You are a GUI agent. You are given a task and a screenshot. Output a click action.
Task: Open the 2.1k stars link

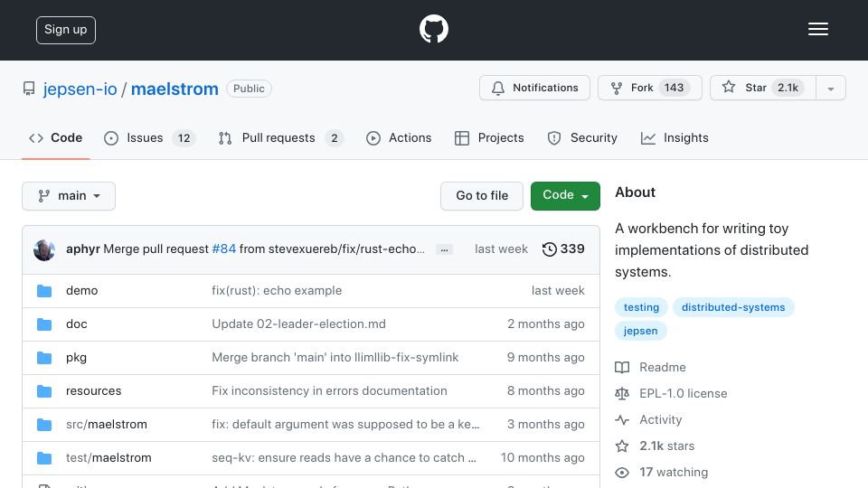click(666, 446)
